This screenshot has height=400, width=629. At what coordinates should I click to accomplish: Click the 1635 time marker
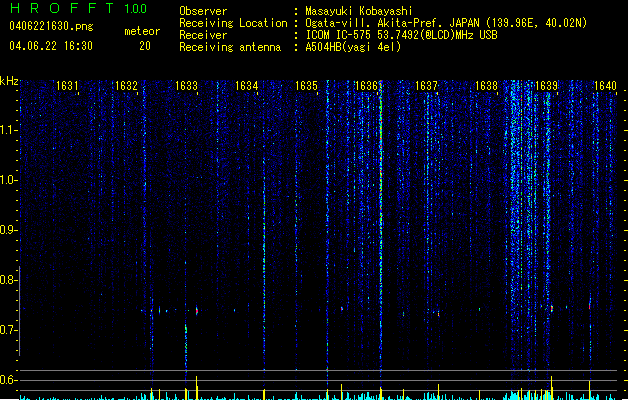pyautogui.click(x=306, y=86)
